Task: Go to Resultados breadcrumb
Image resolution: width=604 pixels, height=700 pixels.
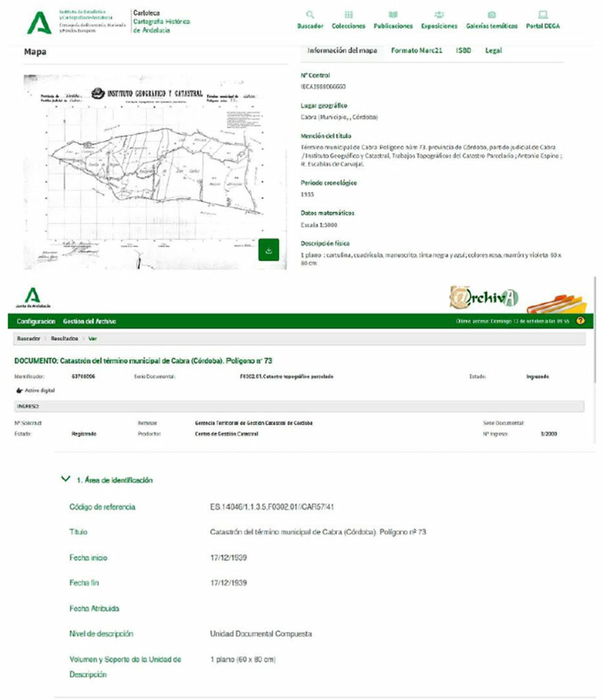Action: click(64, 339)
